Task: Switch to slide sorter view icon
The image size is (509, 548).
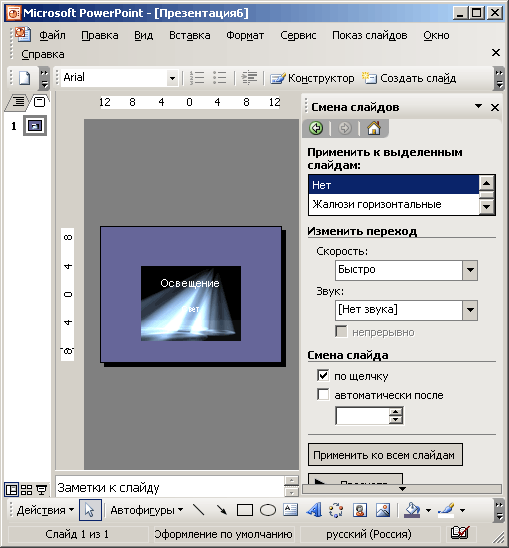Action: tap(26, 490)
